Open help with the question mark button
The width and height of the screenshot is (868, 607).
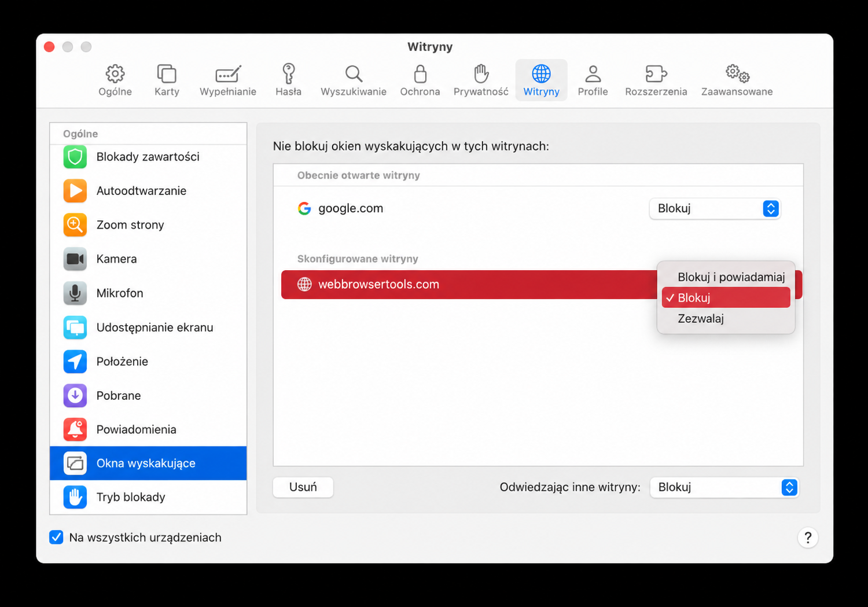point(808,538)
